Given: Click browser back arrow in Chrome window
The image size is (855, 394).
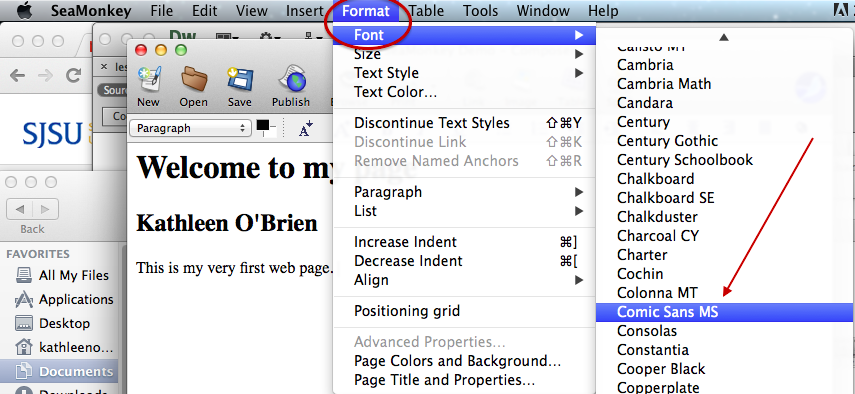Looking at the screenshot, I should pyautogui.click(x=17, y=76).
